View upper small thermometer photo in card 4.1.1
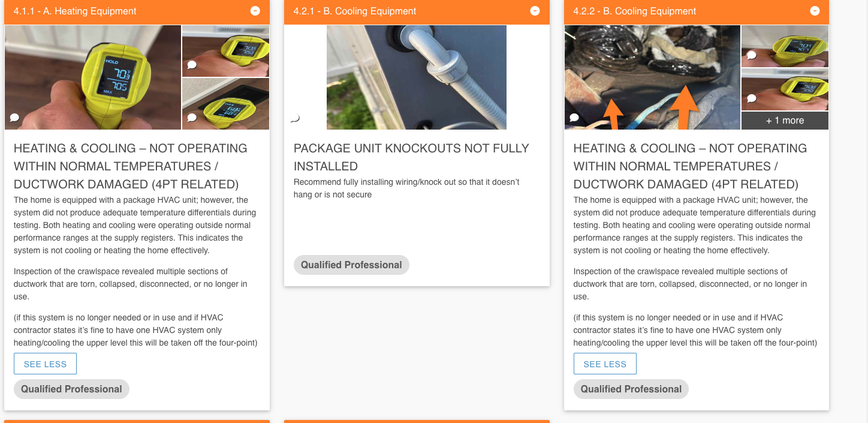868x423 pixels. pyautogui.click(x=225, y=51)
